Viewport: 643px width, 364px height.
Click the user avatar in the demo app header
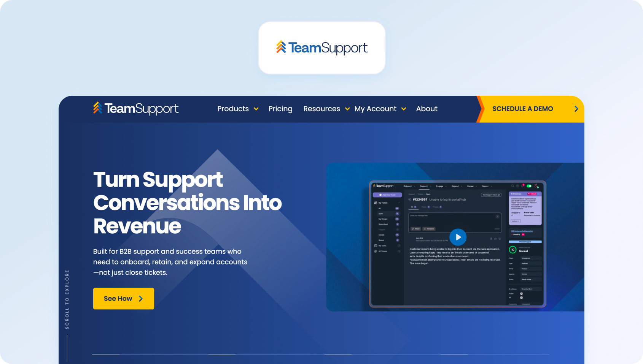tap(536, 186)
